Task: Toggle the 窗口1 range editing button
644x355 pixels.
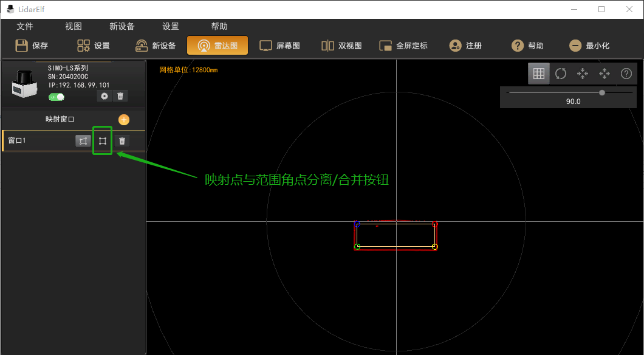Action: pyautogui.click(x=83, y=141)
